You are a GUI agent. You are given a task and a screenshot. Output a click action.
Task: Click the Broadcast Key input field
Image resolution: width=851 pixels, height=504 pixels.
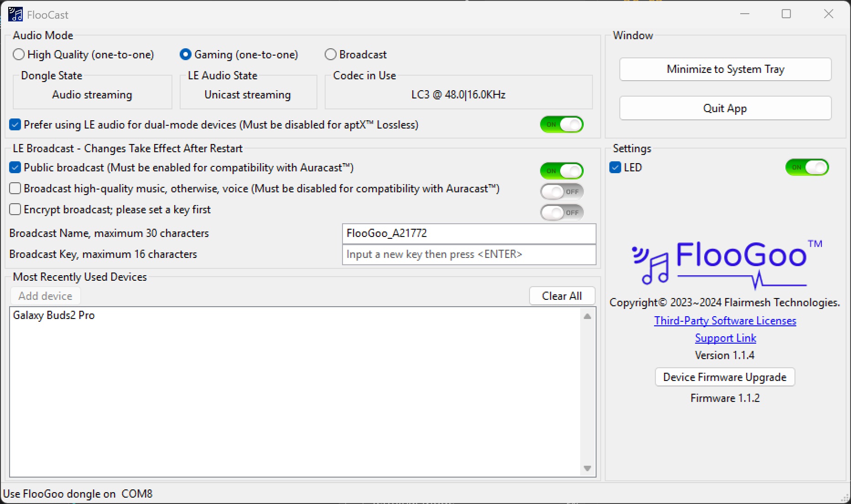tap(469, 254)
